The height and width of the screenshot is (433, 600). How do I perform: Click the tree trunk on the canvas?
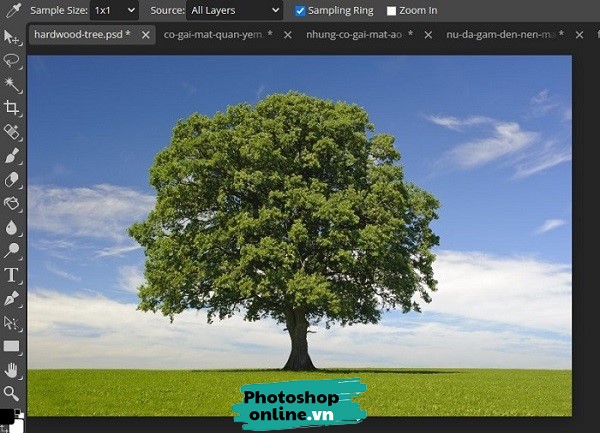[x=297, y=345]
